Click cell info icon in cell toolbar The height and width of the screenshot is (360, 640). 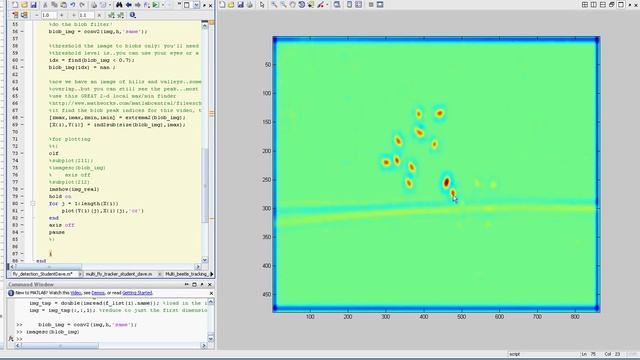pos(132,15)
